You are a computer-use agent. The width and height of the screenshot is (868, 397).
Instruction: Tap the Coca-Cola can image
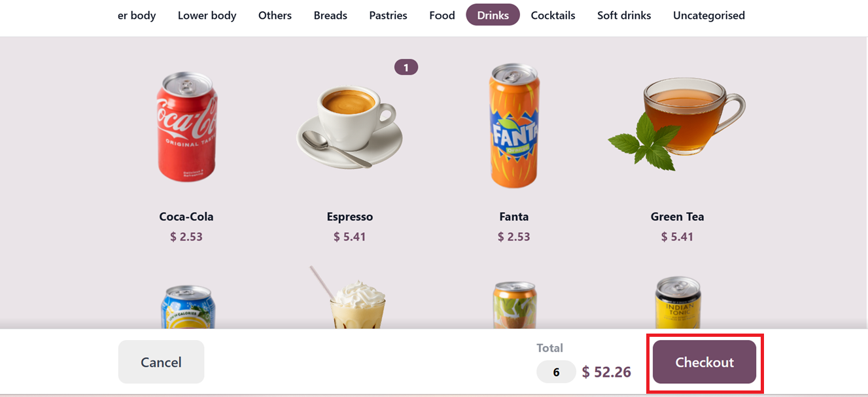186,128
